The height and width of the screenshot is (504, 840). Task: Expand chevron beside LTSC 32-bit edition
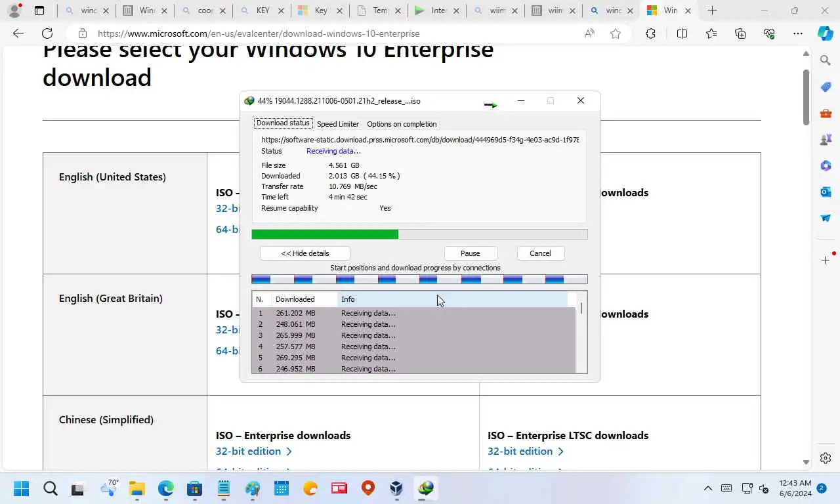coord(560,451)
